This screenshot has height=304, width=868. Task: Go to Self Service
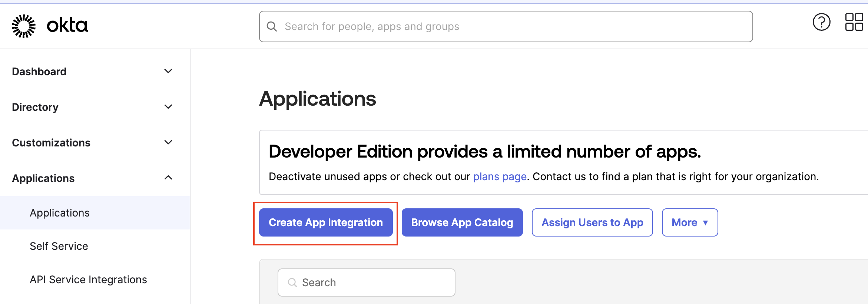point(59,246)
